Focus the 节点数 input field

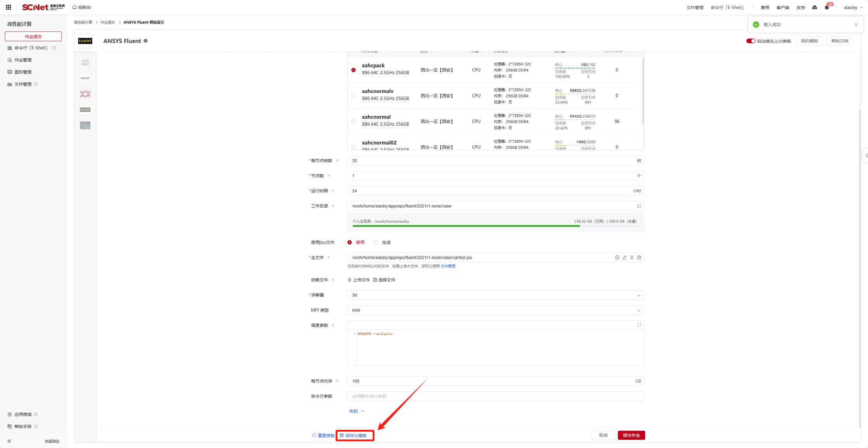pos(496,176)
